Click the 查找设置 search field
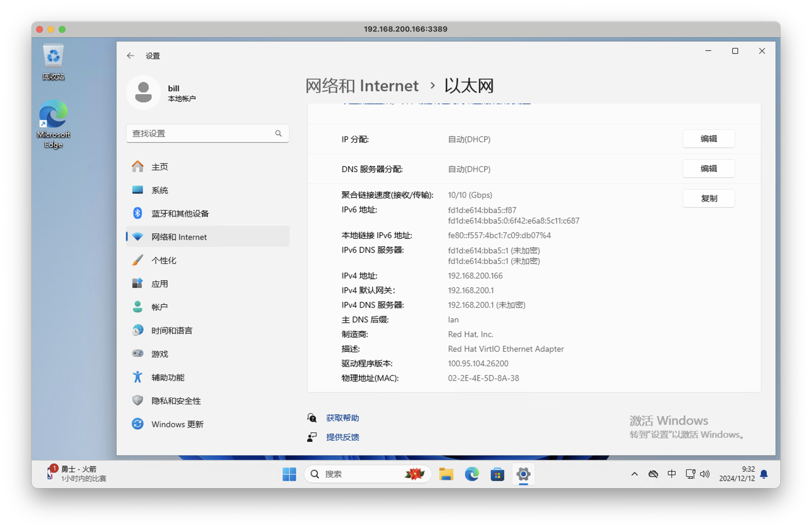The image size is (812, 530). click(205, 133)
